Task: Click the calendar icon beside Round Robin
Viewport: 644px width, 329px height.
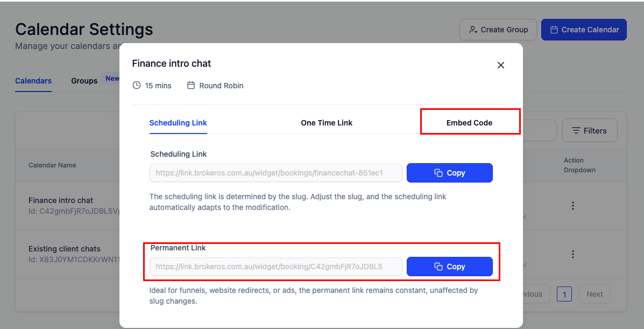Action: 191,85
